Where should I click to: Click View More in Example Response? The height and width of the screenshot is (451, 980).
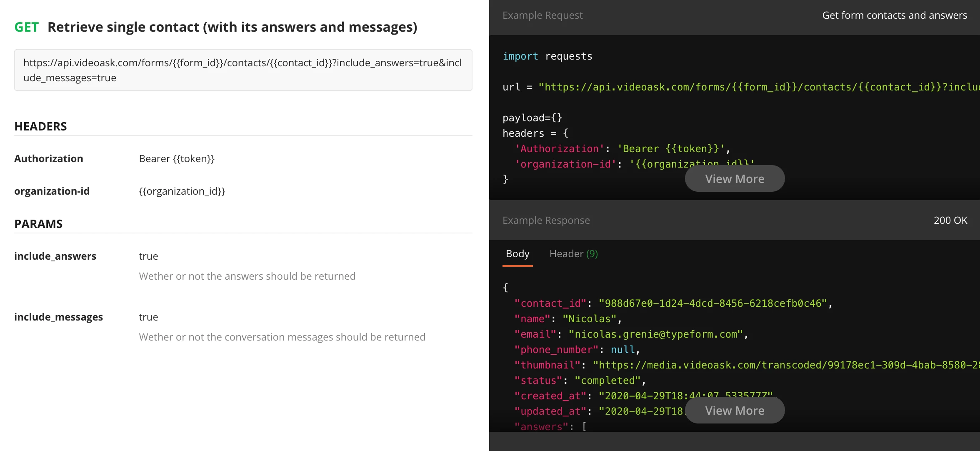735,411
